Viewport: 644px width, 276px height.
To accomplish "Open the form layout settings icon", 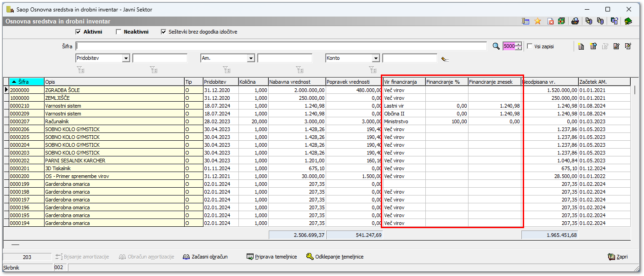I will click(525, 21).
